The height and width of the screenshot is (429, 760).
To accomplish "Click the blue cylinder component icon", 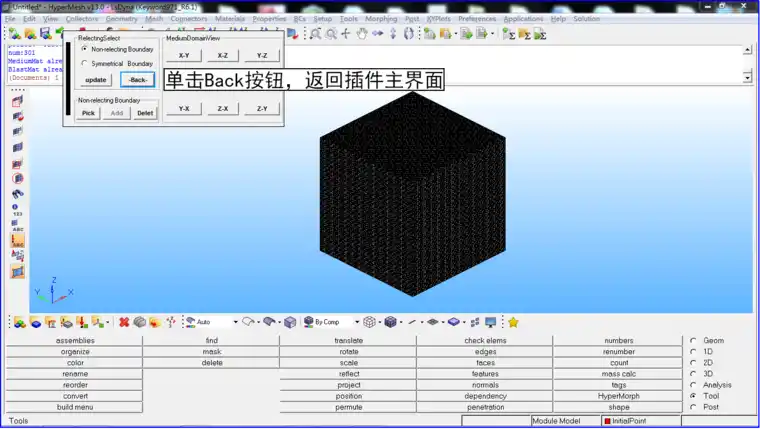I will click(x=35, y=322).
